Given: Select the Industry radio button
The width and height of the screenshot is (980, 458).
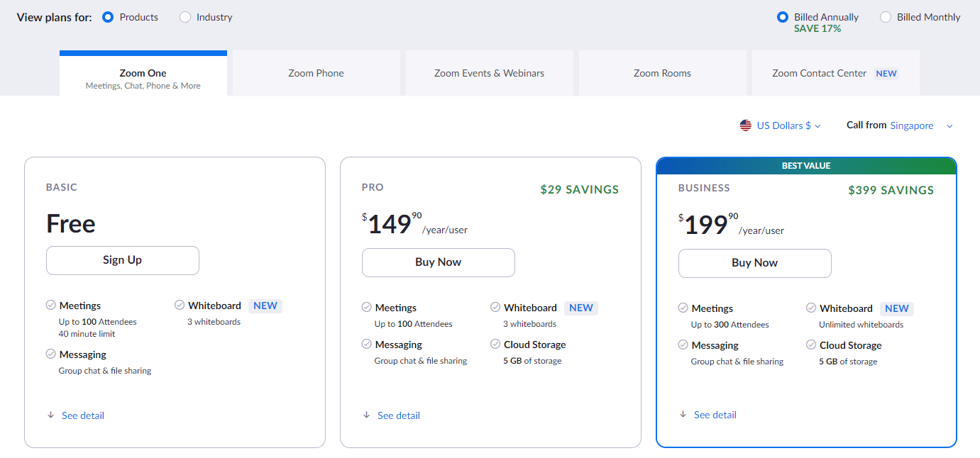Looking at the screenshot, I should pos(185,17).
